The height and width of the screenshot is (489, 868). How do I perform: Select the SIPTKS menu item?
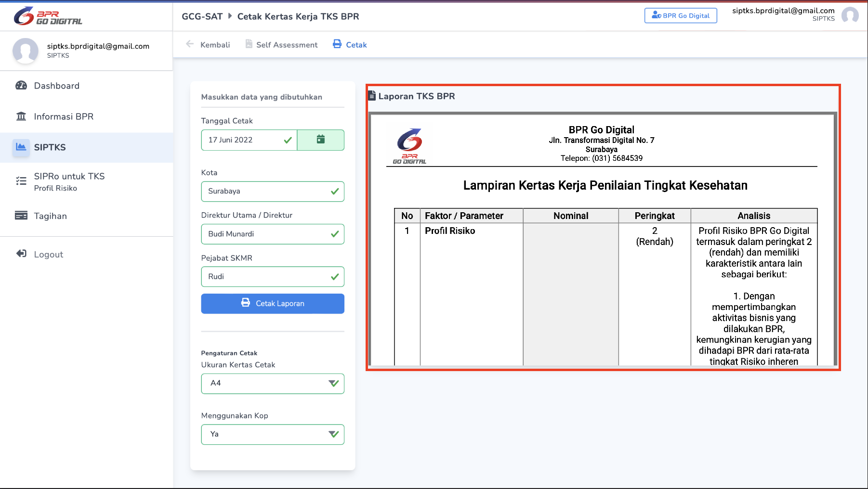[87, 147]
